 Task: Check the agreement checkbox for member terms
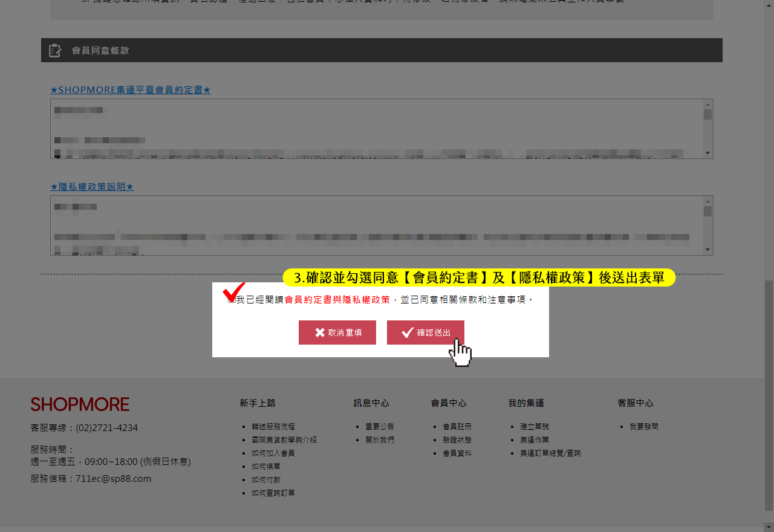tap(231, 300)
